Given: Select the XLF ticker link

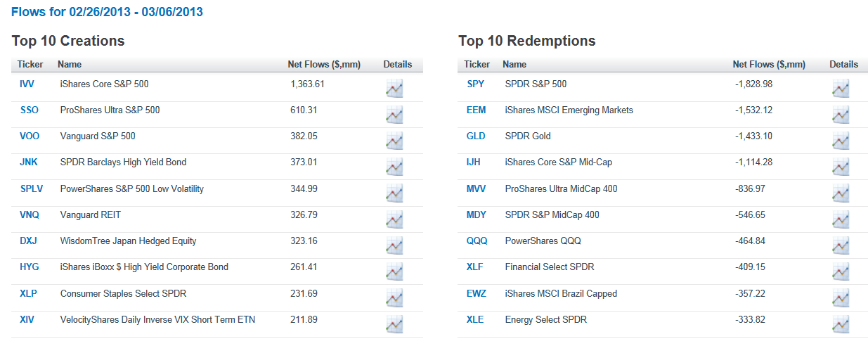Looking at the screenshot, I should [475, 267].
